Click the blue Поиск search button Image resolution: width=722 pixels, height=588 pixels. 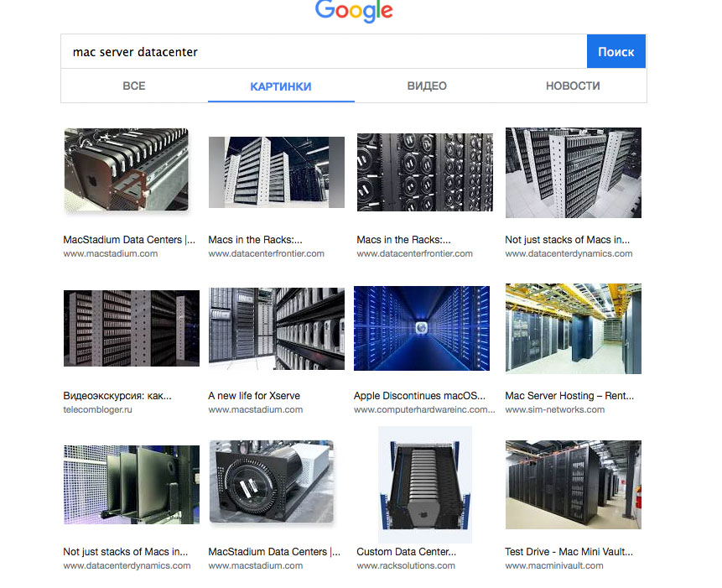[616, 51]
